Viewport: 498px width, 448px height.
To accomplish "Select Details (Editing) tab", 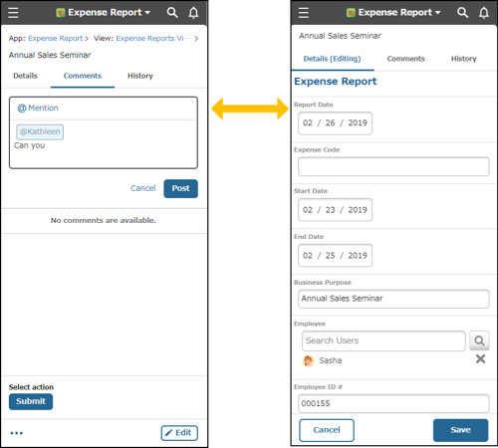I will (x=332, y=59).
